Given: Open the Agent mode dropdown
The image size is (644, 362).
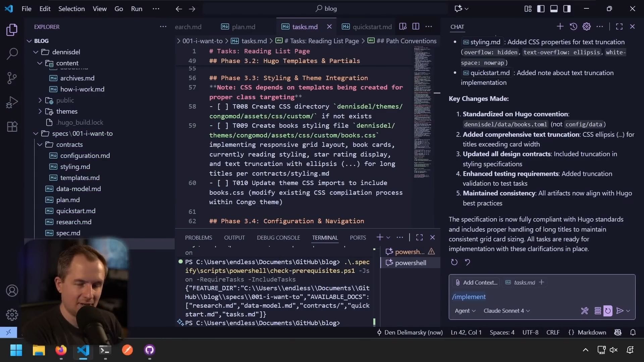Looking at the screenshot, I should tap(465, 311).
